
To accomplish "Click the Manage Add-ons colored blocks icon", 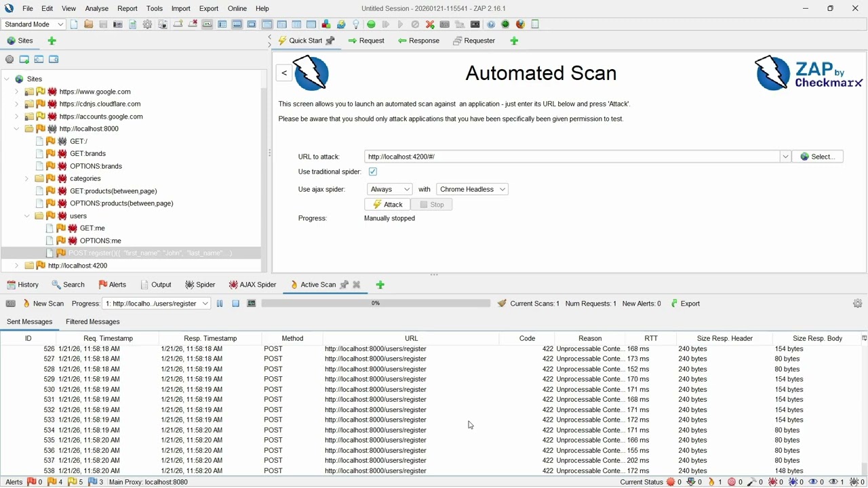I will coord(326,24).
